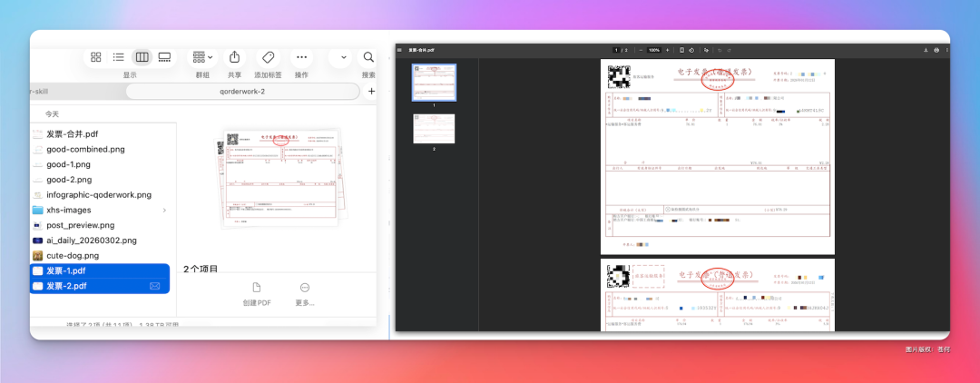Viewport: 980px width, 383px height.
Task: Click the 添加标签 tag icon
Action: click(268, 57)
